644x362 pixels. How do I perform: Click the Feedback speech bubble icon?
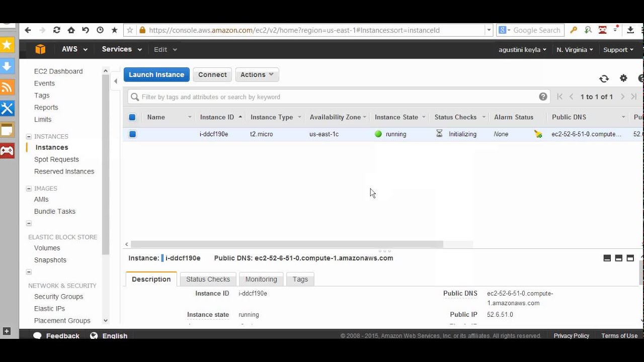coord(37,335)
